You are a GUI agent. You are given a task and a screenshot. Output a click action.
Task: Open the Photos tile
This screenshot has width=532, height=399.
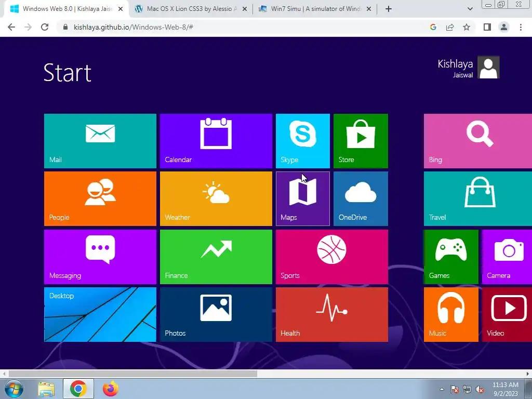216,314
